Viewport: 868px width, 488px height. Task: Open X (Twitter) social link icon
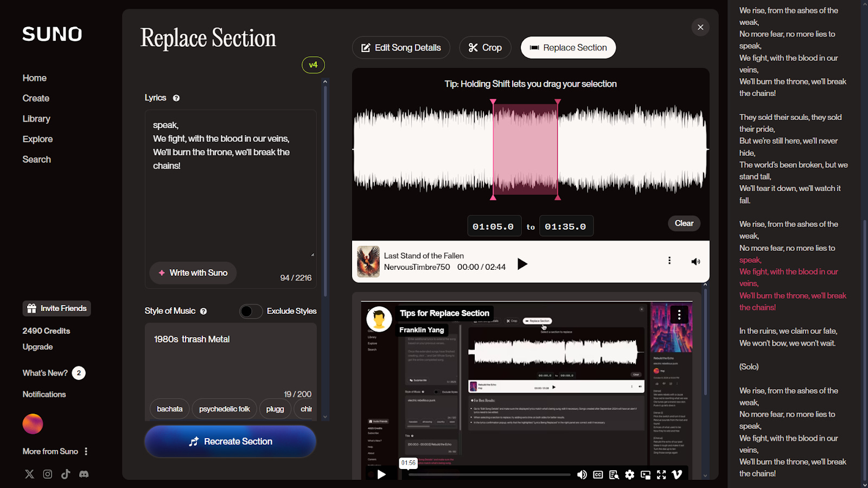click(x=29, y=474)
